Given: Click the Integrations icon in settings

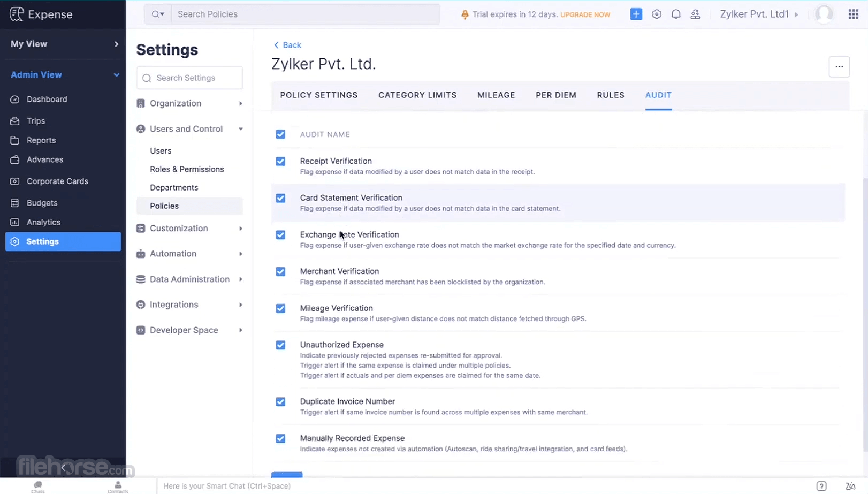Looking at the screenshot, I should coord(141,305).
